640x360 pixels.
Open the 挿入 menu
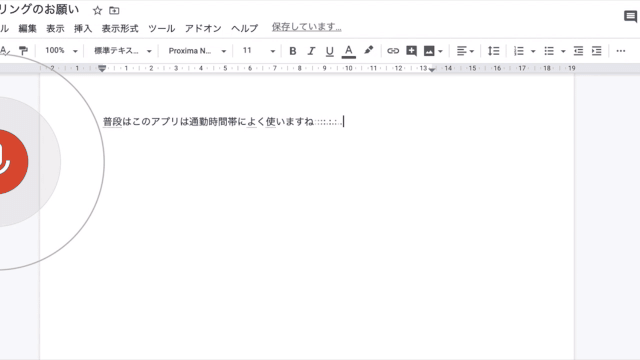pos(83,29)
